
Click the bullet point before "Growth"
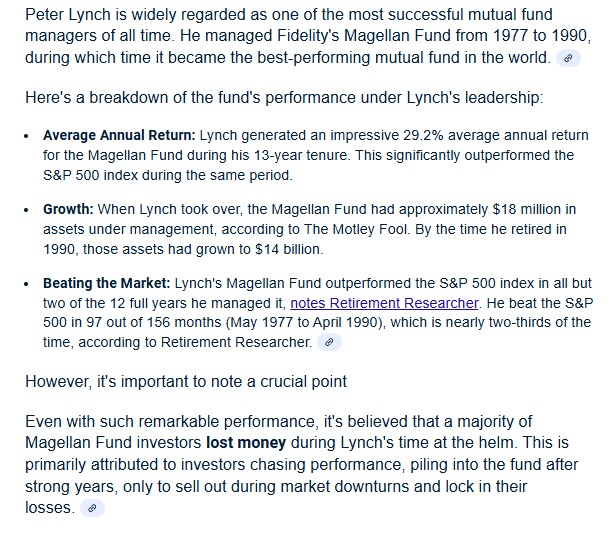pyautogui.click(x=27, y=209)
